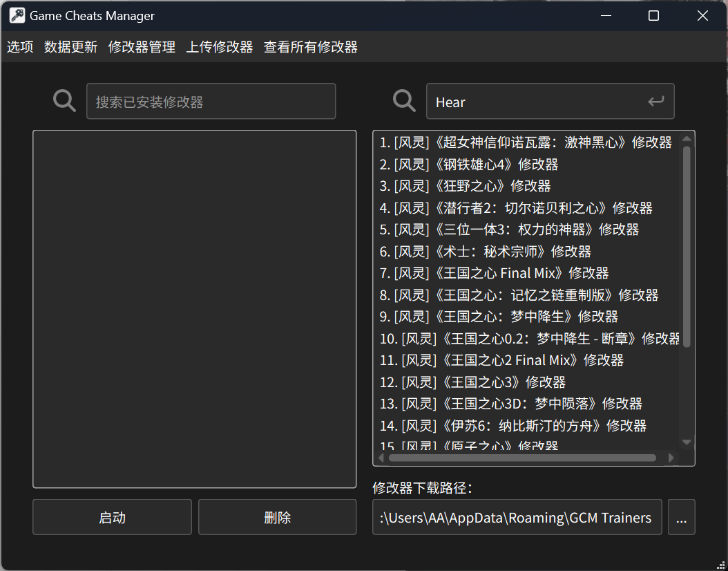Close the Game Cheats Manager window

pos(702,15)
